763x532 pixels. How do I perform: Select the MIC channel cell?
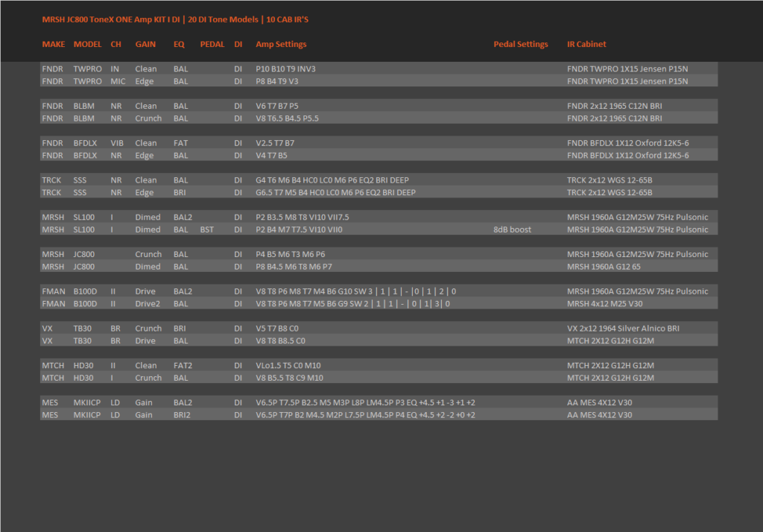(x=118, y=81)
